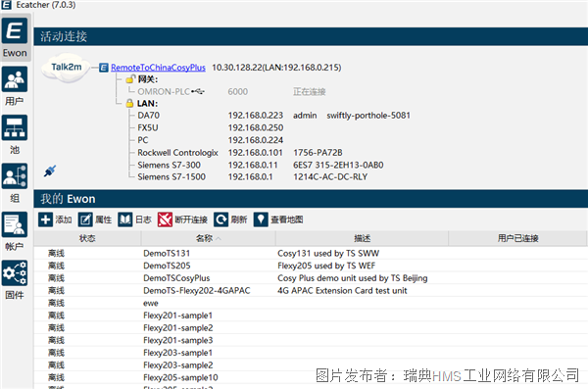Click the blue plug connection icon
The image size is (588, 389).
coord(50,171)
